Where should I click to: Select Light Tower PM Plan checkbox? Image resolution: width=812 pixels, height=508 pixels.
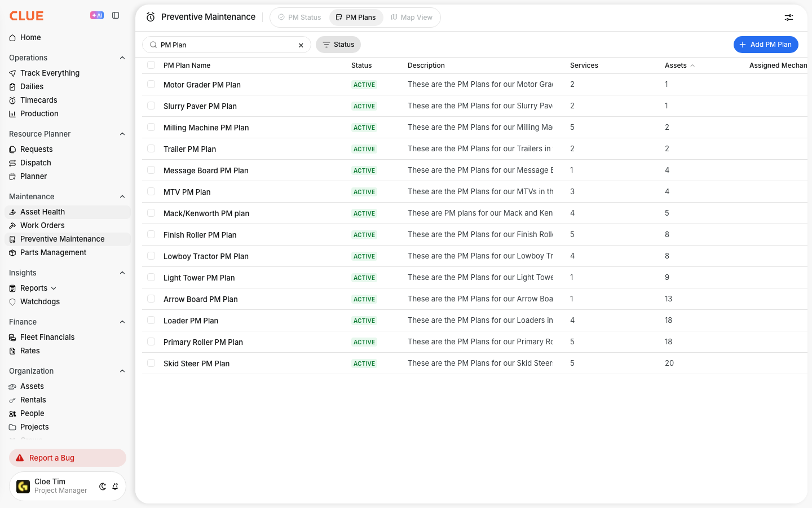151,277
